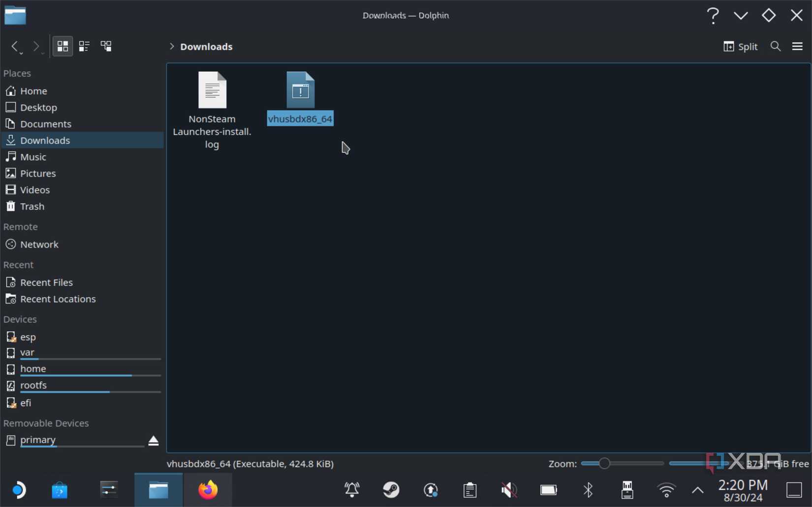This screenshot has height=507, width=812.
Task: Open the Bluetooth settings from the tray
Action: pyautogui.click(x=588, y=490)
